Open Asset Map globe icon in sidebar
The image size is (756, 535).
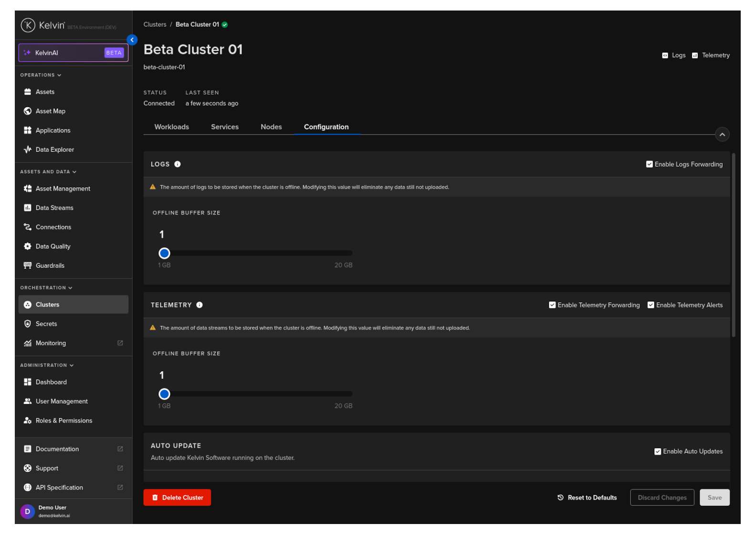tap(28, 111)
